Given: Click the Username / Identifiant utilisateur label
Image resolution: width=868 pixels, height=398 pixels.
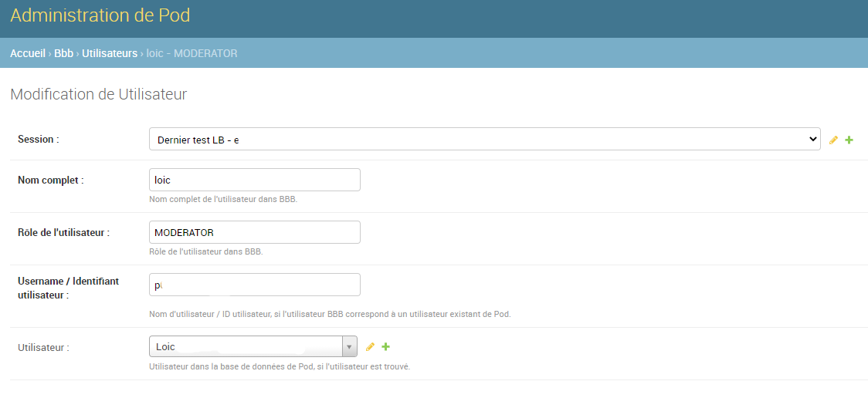Looking at the screenshot, I should click(x=68, y=288).
